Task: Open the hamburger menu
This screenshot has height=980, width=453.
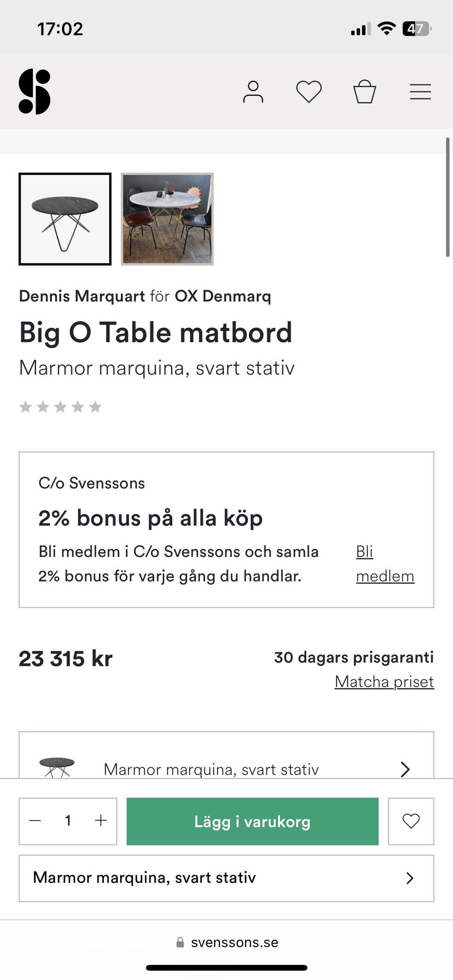Action: point(420,91)
